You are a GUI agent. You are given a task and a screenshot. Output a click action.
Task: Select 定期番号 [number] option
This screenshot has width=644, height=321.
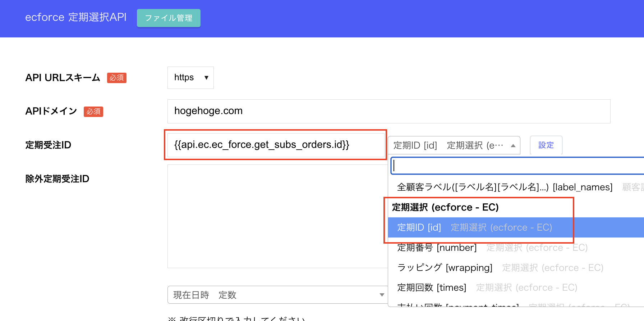(x=516, y=248)
